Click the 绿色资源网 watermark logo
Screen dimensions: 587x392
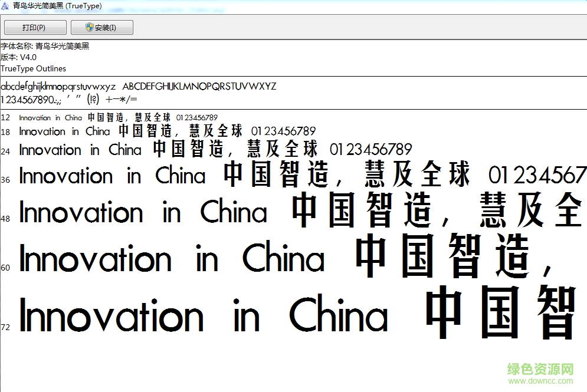click(x=540, y=370)
